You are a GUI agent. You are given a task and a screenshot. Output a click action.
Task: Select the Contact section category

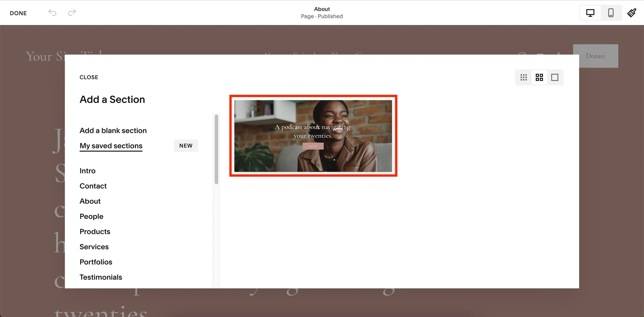pyautogui.click(x=93, y=186)
